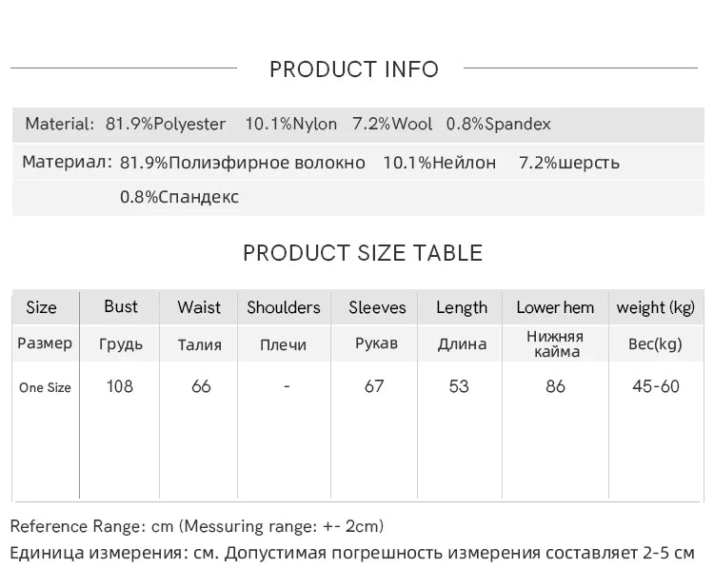Click the 81.9%Polyester material text
Screen dimensions: 714x588
pyautogui.click(x=166, y=124)
